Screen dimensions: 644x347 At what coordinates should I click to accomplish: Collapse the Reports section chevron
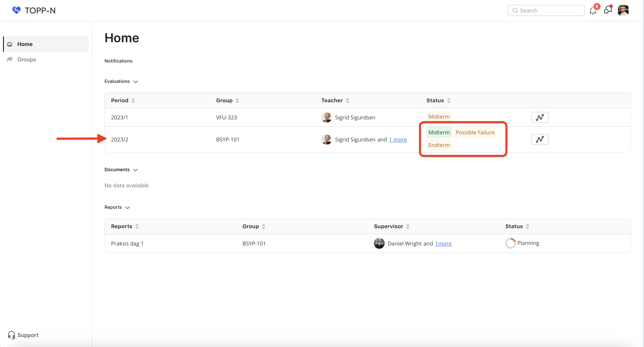(128, 208)
